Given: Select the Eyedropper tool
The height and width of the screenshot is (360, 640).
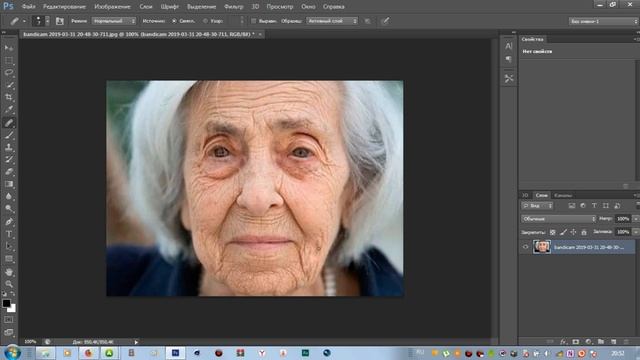Looking at the screenshot, I should coord(9,109).
